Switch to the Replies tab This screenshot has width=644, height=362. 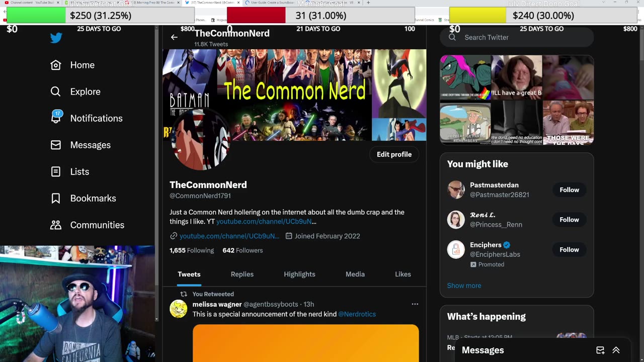[x=242, y=274]
